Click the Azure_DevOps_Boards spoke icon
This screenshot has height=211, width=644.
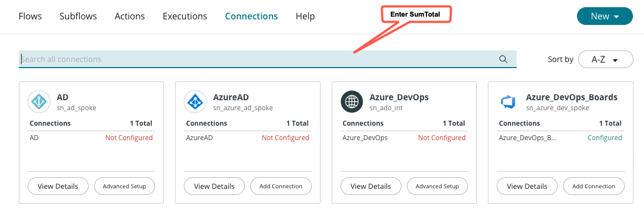(x=508, y=101)
